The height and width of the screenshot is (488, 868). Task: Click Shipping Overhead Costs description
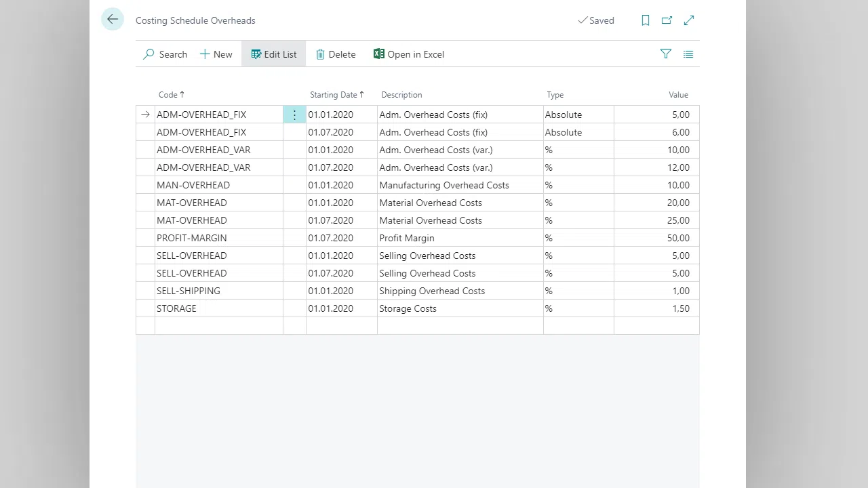(x=460, y=291)
